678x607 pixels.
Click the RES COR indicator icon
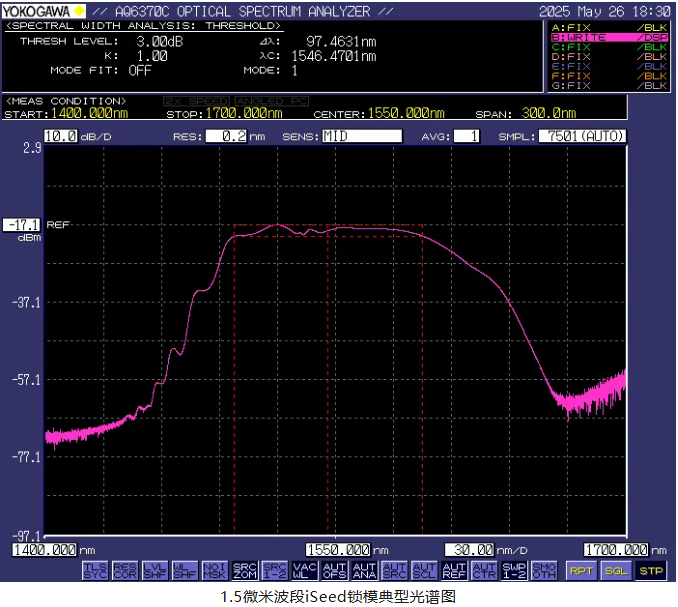pyautogui.click(x=125, y=570)
